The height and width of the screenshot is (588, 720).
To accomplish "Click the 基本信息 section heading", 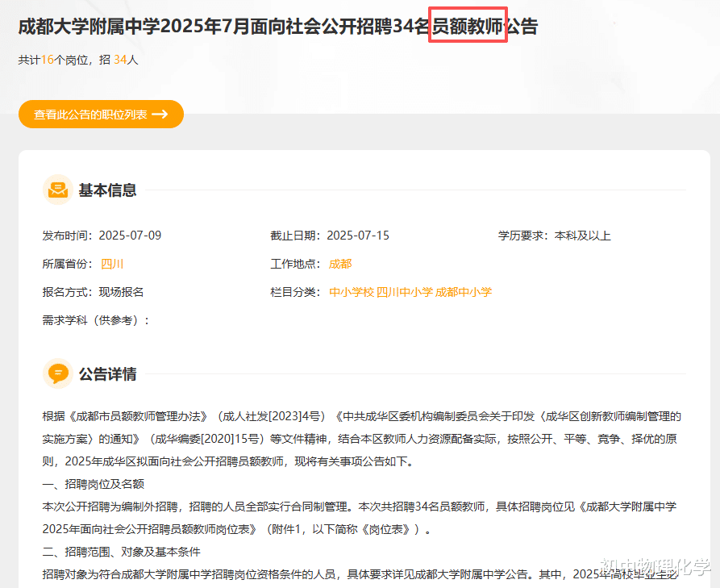I will tap(107, 190).
